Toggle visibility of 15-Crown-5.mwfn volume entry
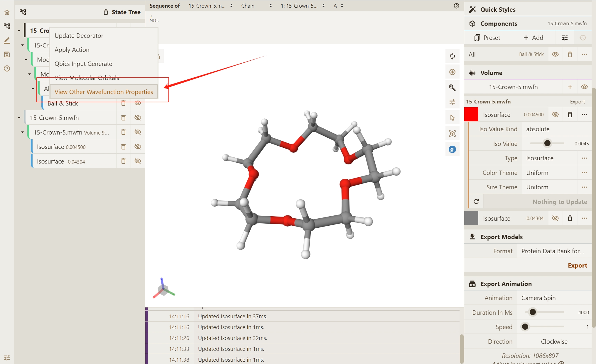Screen dimensions: 596x364 (584, 87)
